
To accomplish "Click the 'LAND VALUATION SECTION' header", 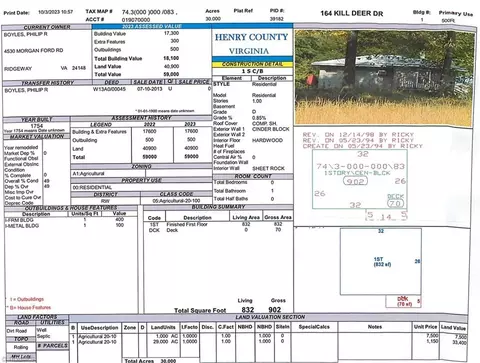I will [270, 317].
